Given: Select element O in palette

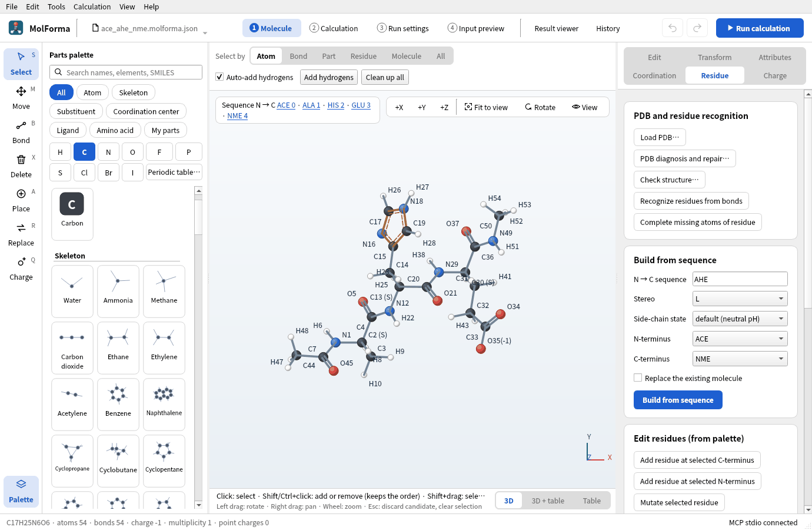Looking at the screenshot, I should click(132, 152).
